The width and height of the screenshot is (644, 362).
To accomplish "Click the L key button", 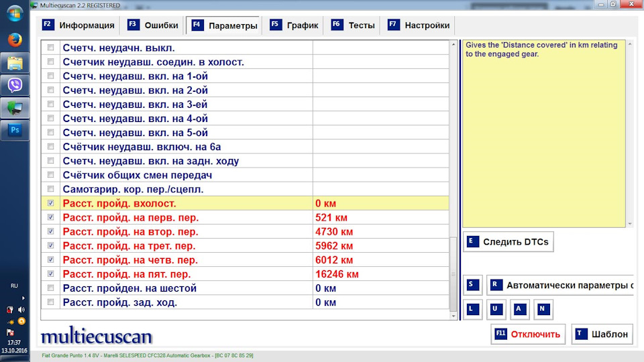I will tap(473, 310).
